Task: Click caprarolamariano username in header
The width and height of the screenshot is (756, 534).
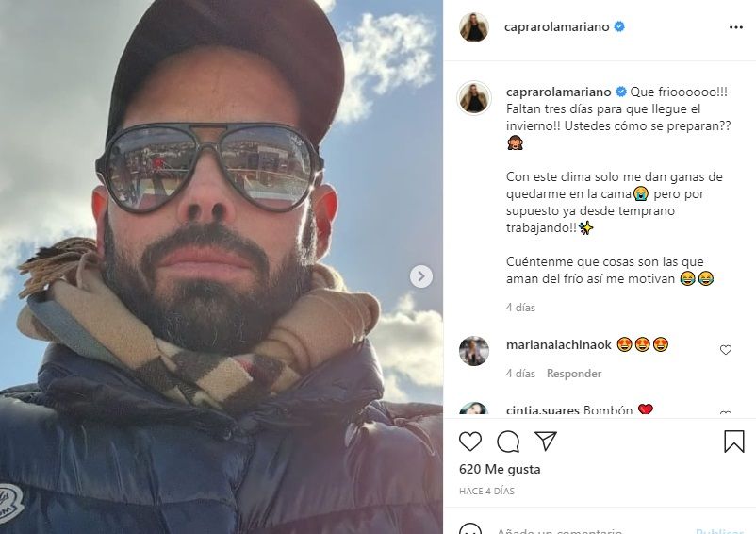Action: coord(556,27)
